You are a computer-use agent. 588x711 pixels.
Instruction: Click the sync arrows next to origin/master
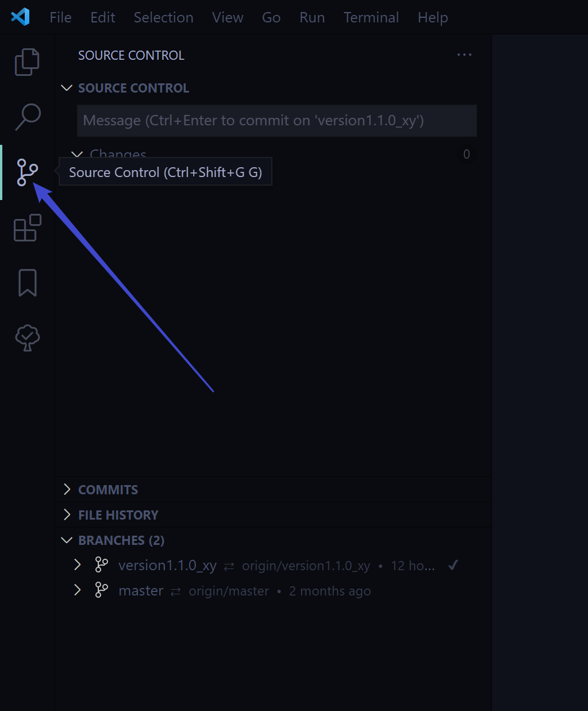[x=175, y=591]
